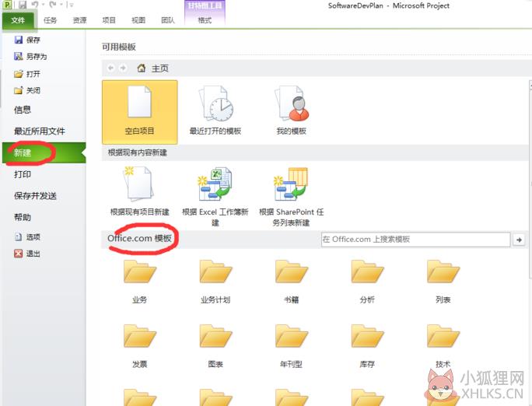Click the 主页 home icon
The width and height of the screenshot is (532, 406).
[141, 68]
